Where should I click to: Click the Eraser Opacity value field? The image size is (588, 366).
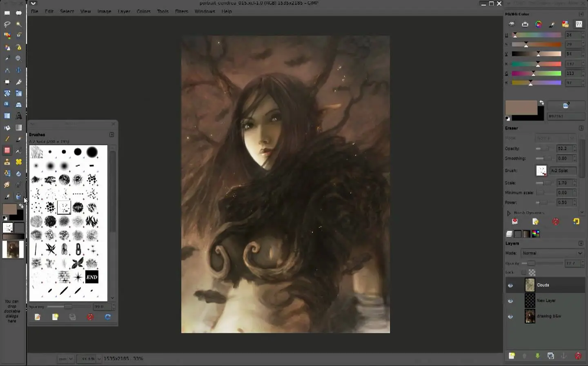pyautogui.click(x=563, y=149)
